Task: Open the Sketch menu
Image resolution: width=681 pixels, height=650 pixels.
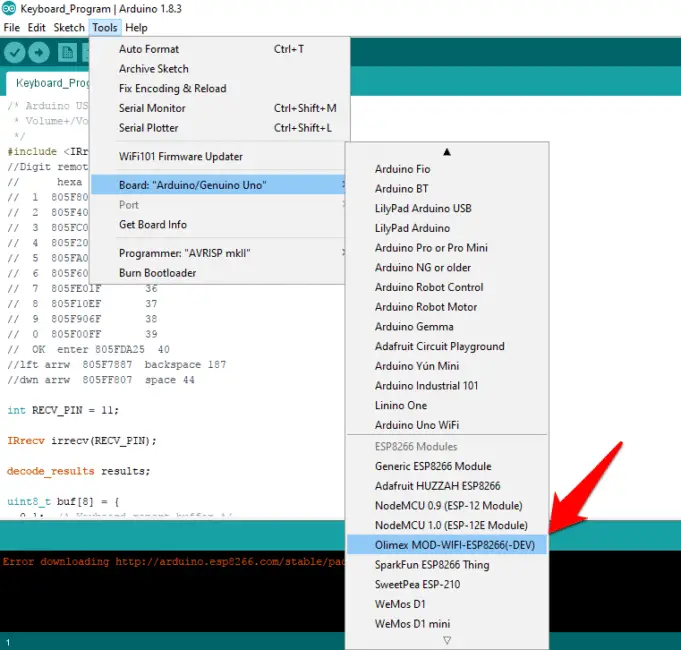Action: [69, 27]
